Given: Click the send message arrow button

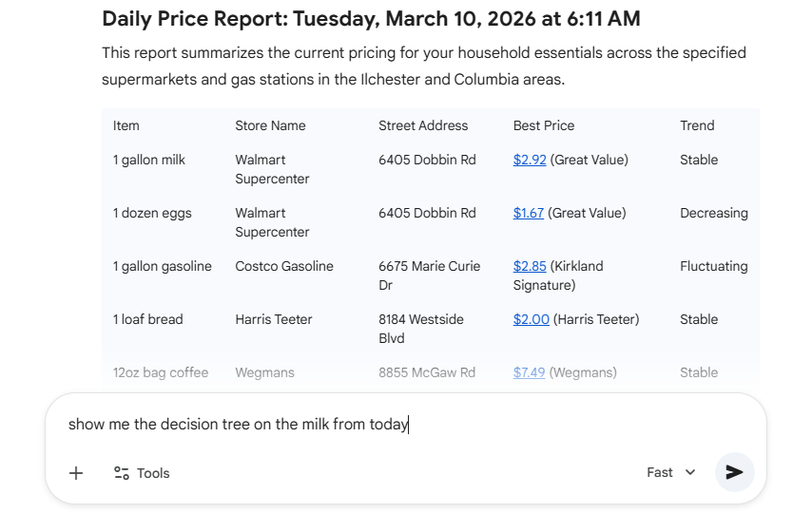Looking at the screenshot, I should click(x=734, y=472).
